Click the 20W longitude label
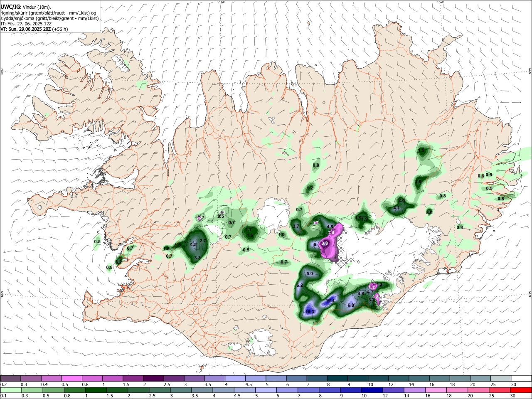Screen dimensions: 532x399 [x=221, y=2]
